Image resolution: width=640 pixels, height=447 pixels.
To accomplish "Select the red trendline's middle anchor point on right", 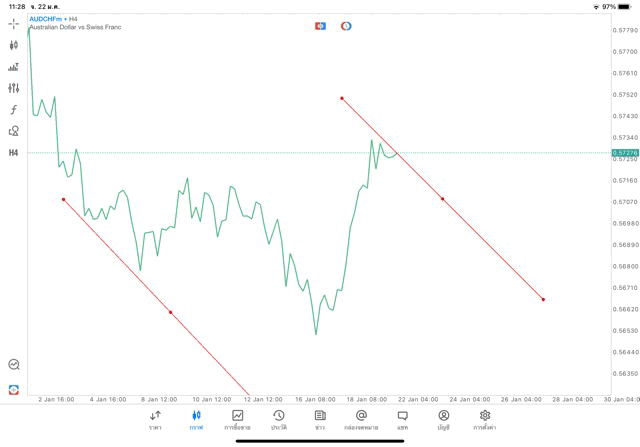I will [x=442, y=198].
